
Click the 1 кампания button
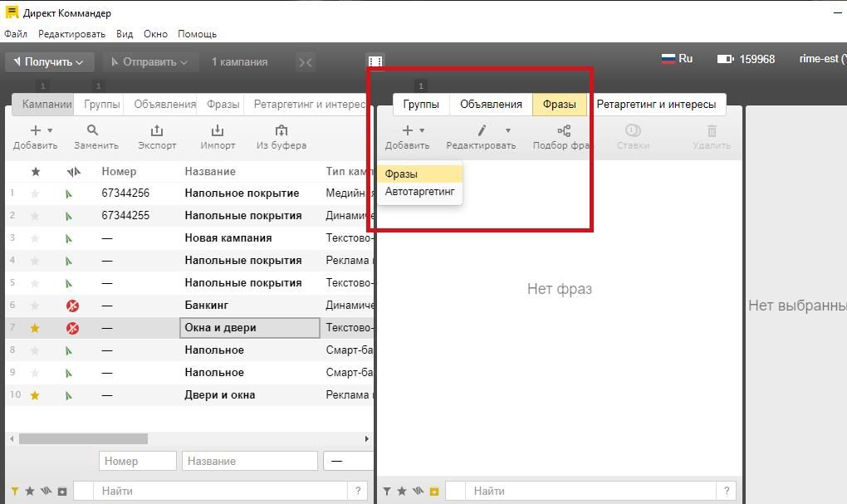[239, 62]
